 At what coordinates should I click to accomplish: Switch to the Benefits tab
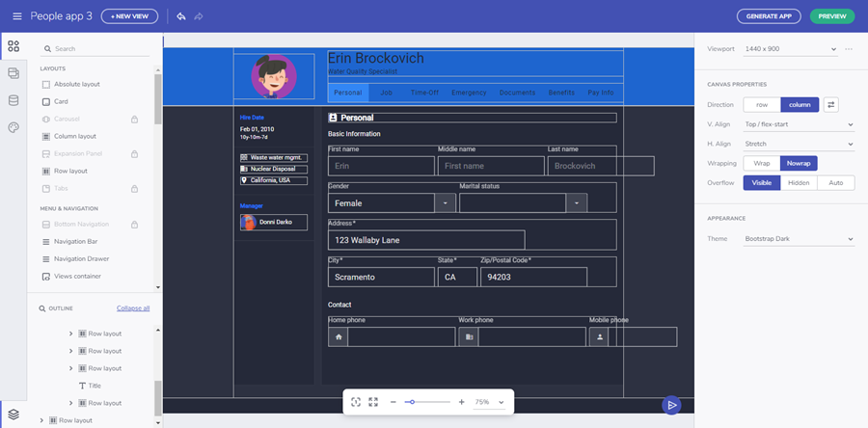point(561,93)
